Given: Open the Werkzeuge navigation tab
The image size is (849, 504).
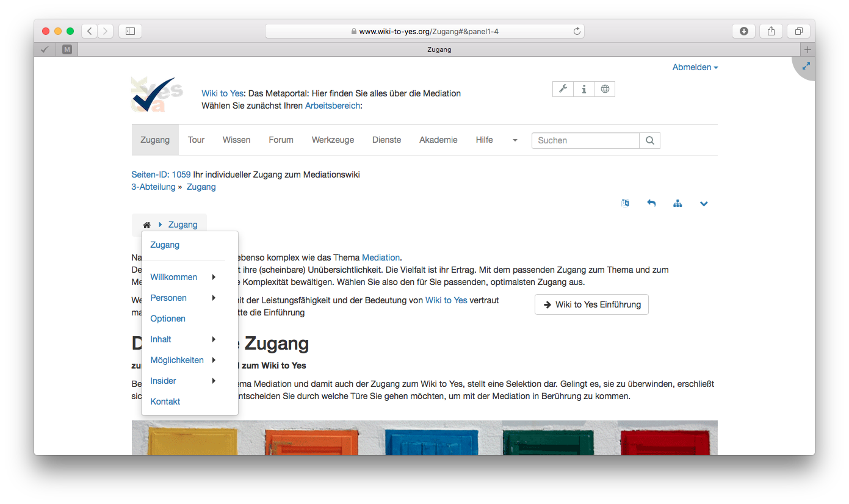Looking at the screenshot, I should (333, 140).
